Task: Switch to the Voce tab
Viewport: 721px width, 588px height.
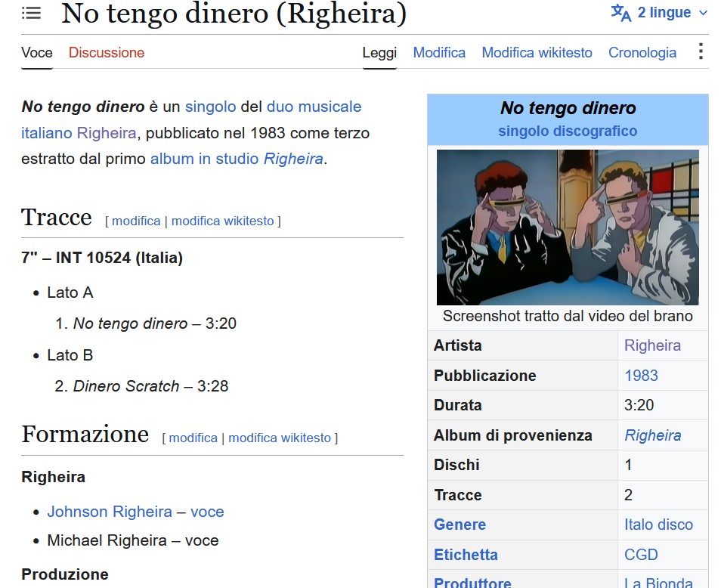Action: 37,52
